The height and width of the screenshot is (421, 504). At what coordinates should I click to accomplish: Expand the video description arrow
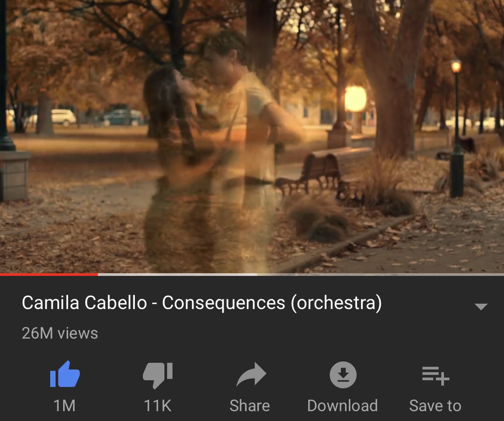(x=481, y=306)
